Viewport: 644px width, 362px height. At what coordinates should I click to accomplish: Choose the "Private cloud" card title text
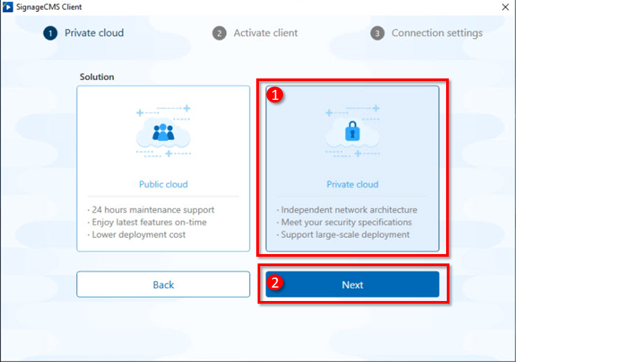352,184
